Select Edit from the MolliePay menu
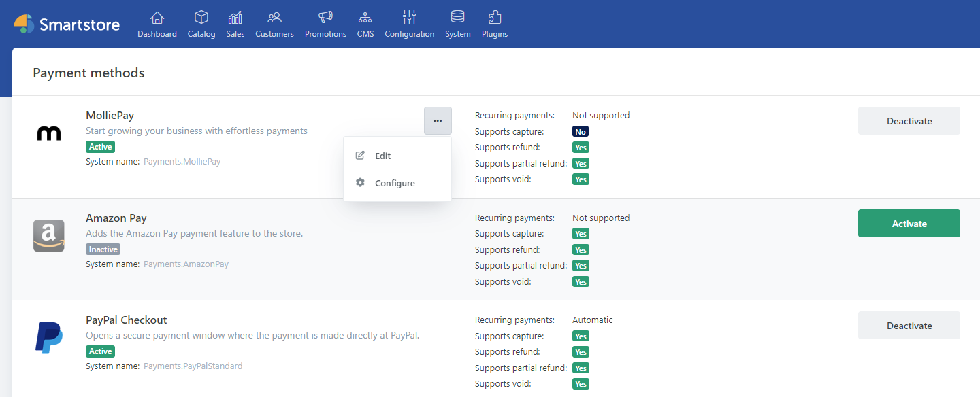This screenshot has width=980, height=397. [382, 156]
